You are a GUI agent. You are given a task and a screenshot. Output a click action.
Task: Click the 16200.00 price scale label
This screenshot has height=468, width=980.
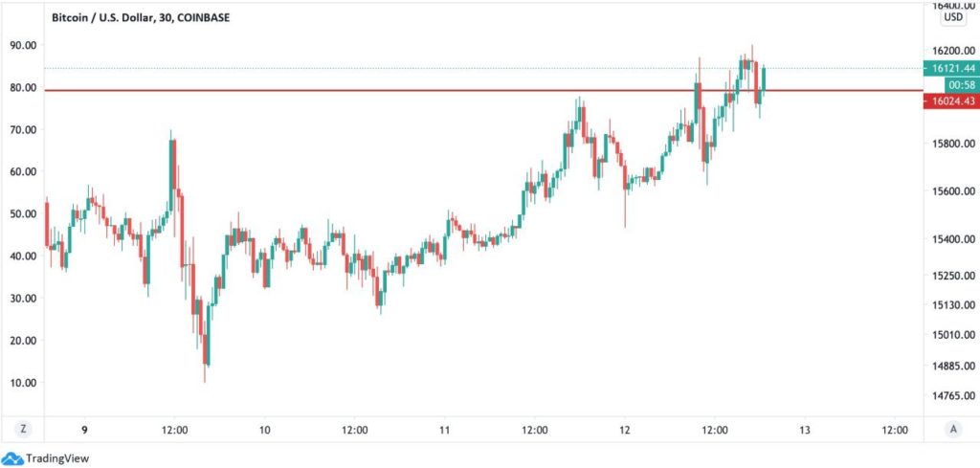[x=953, y=50]
